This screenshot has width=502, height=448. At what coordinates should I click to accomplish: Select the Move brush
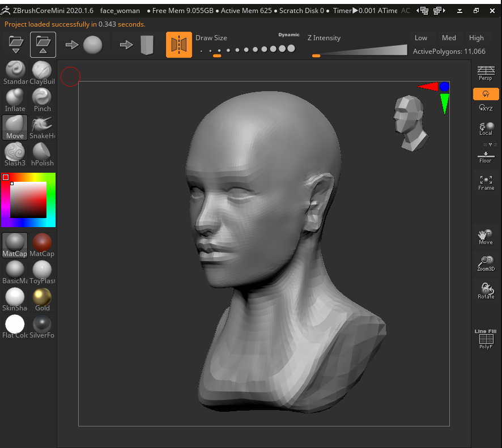tap(15, 127)
